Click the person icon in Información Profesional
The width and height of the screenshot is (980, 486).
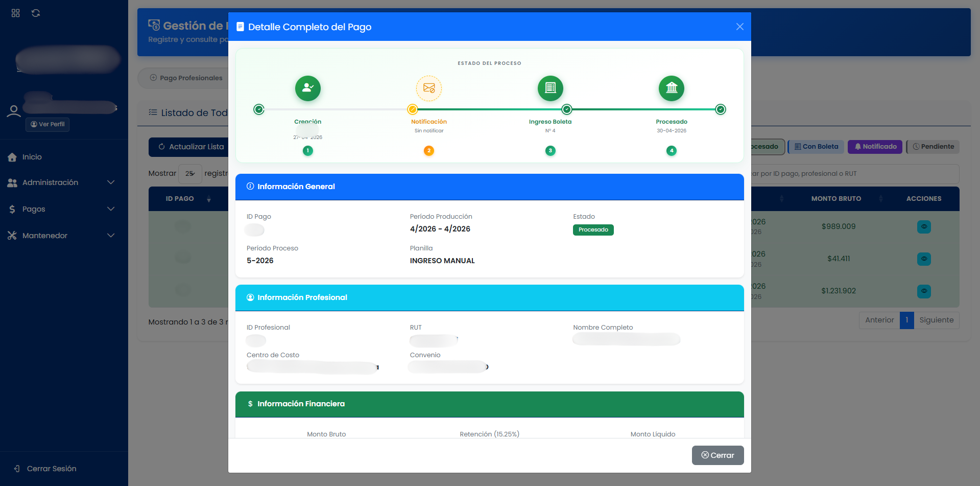(250, 297)
